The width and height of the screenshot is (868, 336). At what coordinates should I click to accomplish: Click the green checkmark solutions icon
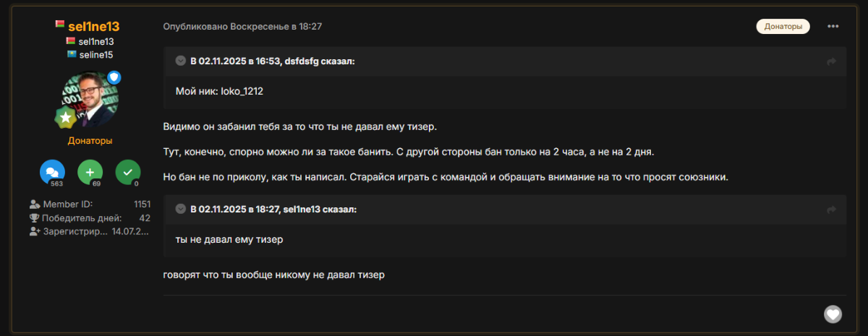(x=128, y=172)
